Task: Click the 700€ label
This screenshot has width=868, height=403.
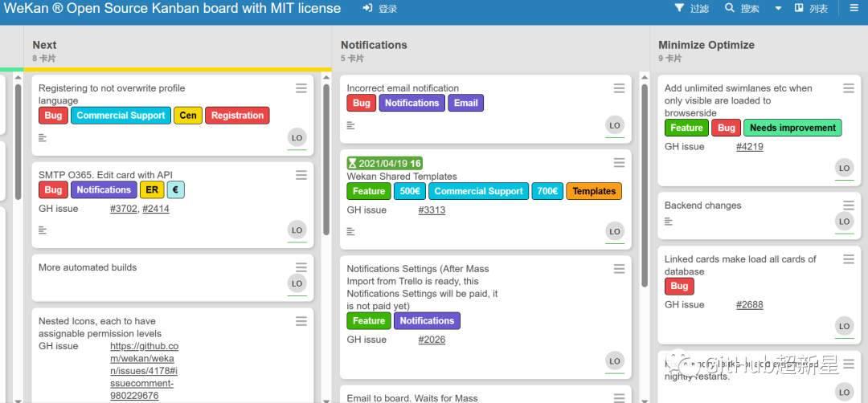Action: 547,191
